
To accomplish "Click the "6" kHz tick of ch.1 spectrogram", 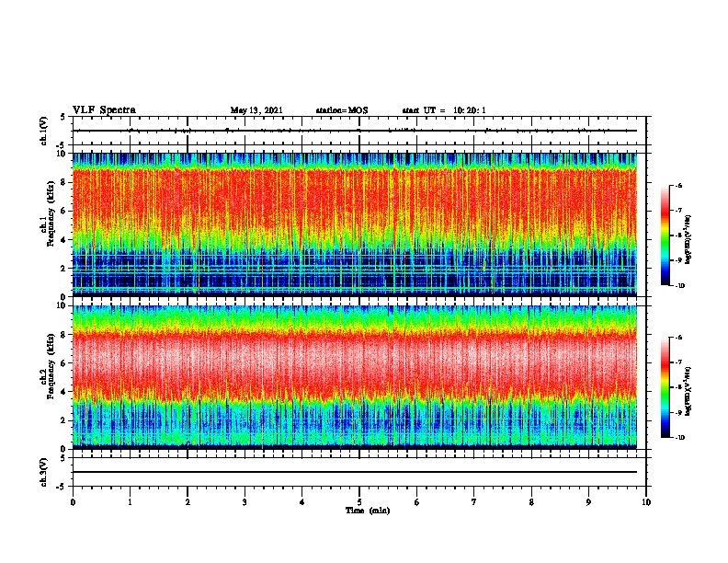I will 64,211.
